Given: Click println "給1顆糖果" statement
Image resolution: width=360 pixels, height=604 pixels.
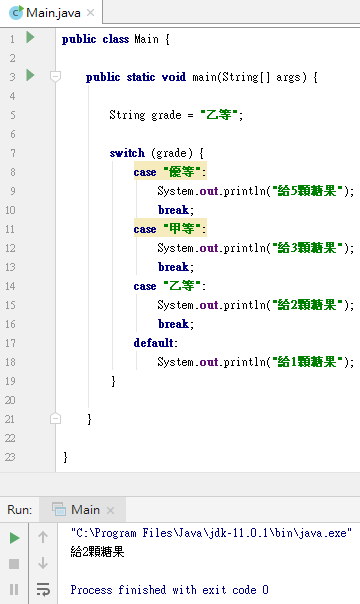Looking at the screenshot, I should coord(255,362).
